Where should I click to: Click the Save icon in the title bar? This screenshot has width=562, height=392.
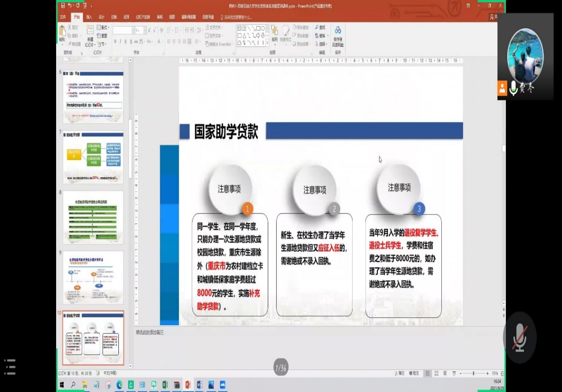(x=62, y=6)
